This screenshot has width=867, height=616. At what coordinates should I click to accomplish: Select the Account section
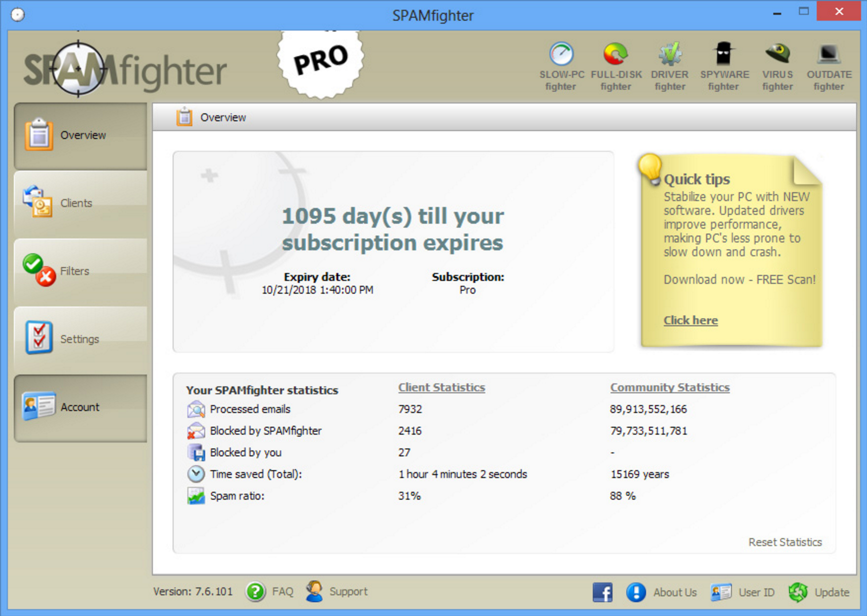click(81, 407)
